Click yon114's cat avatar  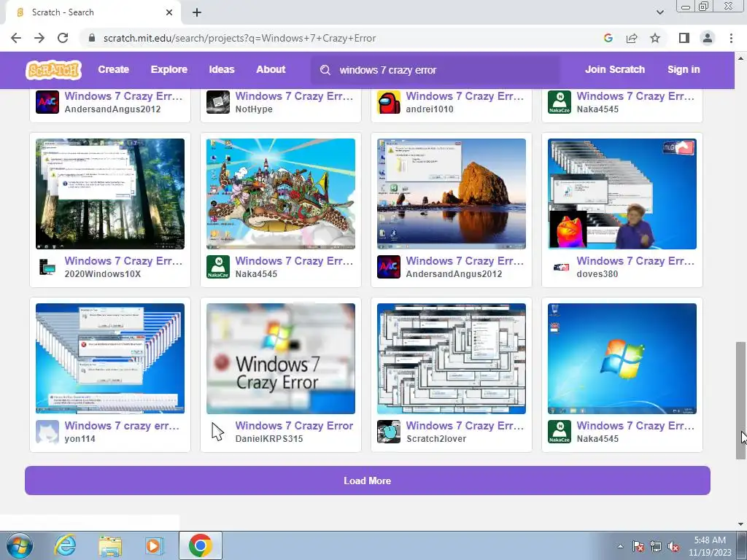pos(47,432)
